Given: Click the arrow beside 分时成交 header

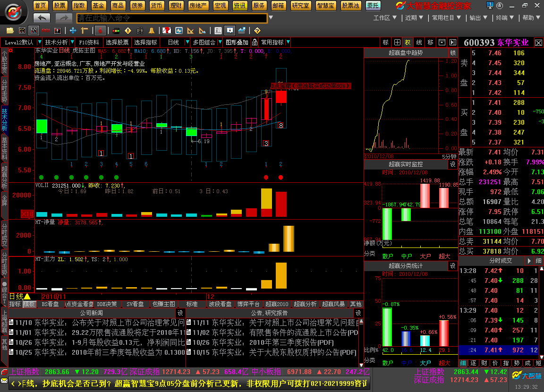Looking at the screenshot, I should pos(529,261).
